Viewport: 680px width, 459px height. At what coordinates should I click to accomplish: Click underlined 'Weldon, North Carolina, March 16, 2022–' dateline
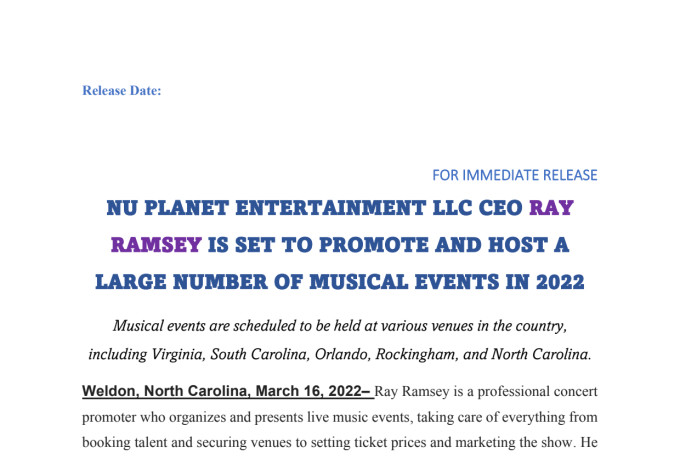point(227,391)
